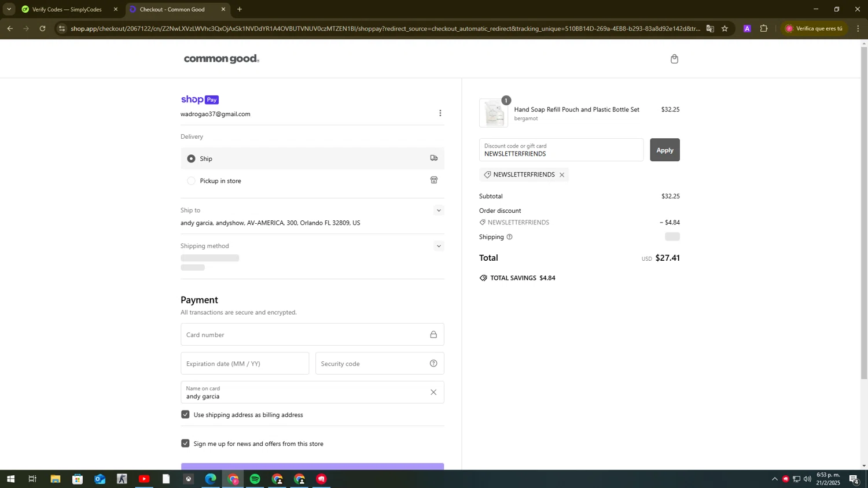Click the Verifica que eres tú profile button
This screenshot has height=488, width=868.
(x=815, y=28)
